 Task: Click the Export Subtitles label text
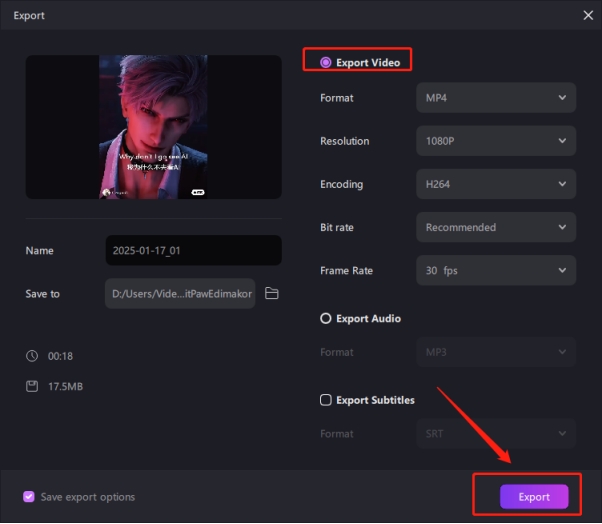(375, 400)
